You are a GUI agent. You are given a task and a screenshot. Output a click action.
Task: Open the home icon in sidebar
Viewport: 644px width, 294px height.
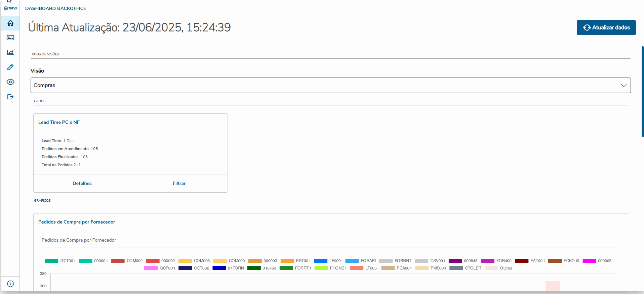[10, 23]
